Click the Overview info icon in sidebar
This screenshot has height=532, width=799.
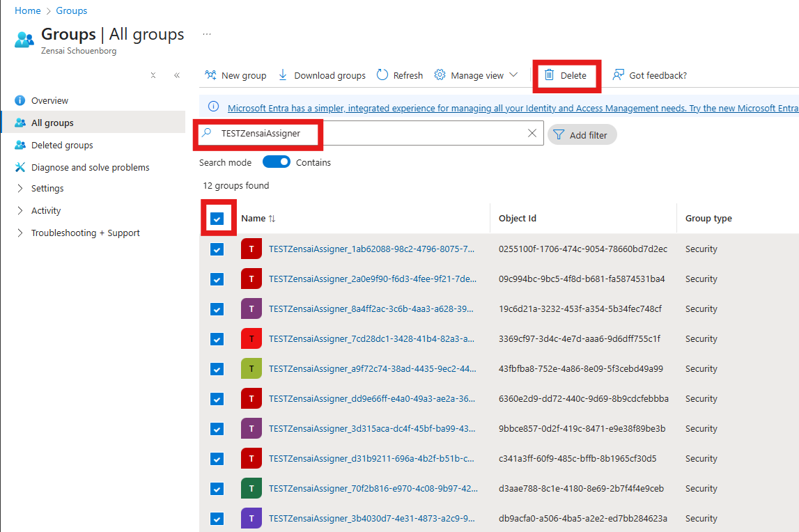pyautogui.click(x=20, y=100)
